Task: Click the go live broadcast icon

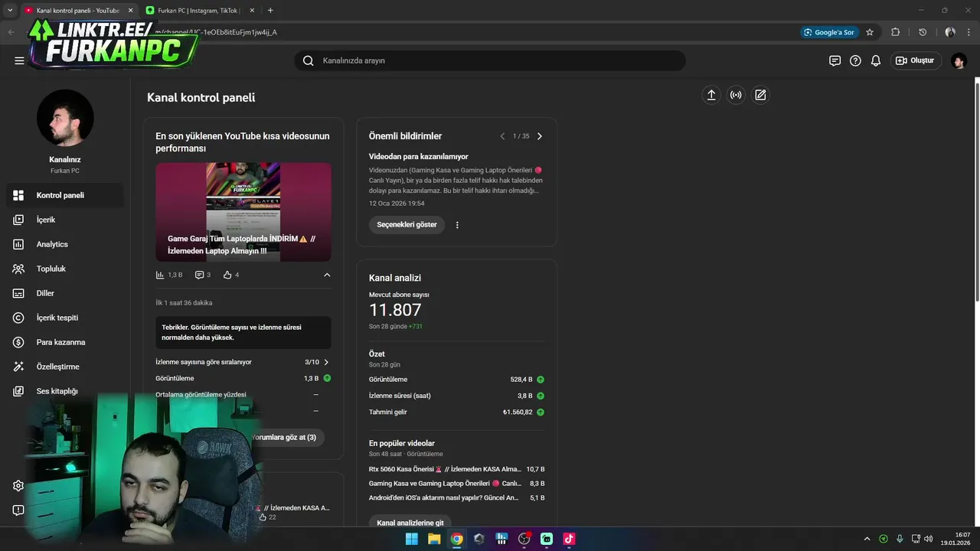Action: pos(736,95)
